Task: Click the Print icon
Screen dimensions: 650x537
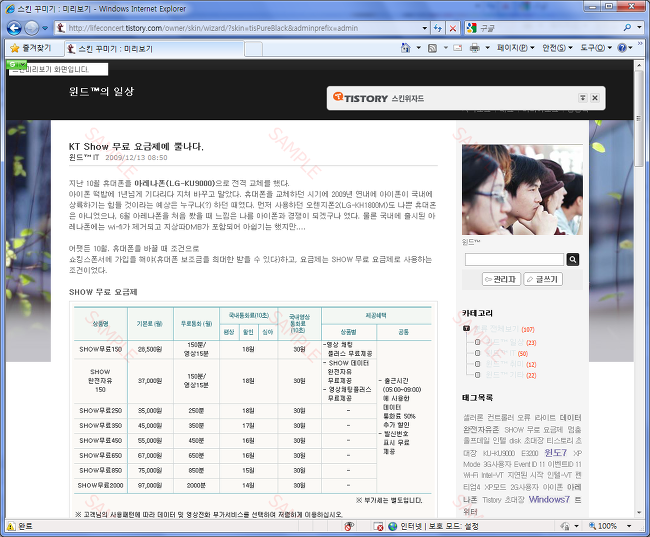Action: pos(475,48)
